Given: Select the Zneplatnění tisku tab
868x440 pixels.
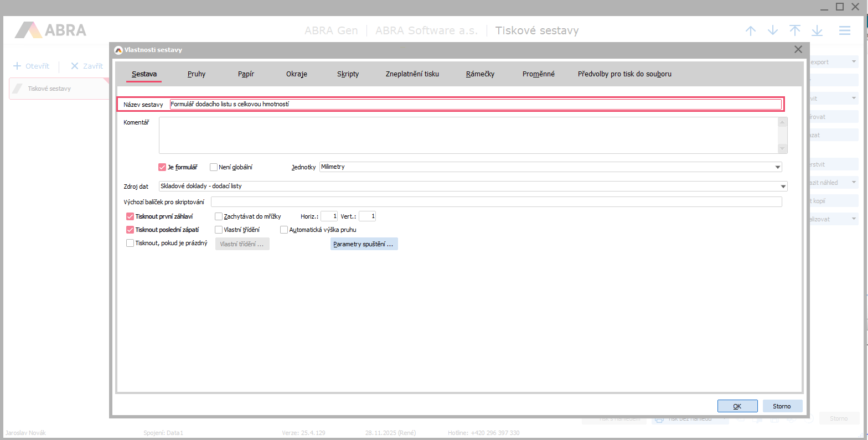Looking at the screenshot, I should (x=412, y=74).
